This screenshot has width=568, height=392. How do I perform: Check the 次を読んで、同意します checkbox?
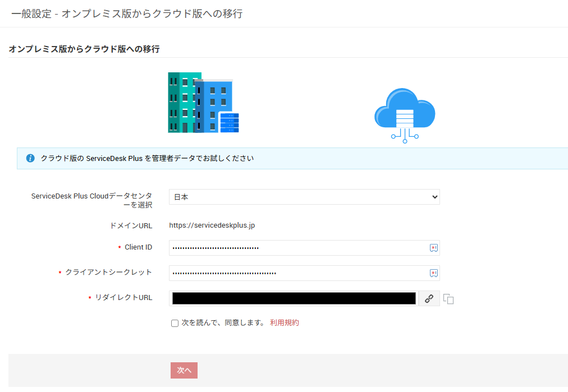pos(175,323)
